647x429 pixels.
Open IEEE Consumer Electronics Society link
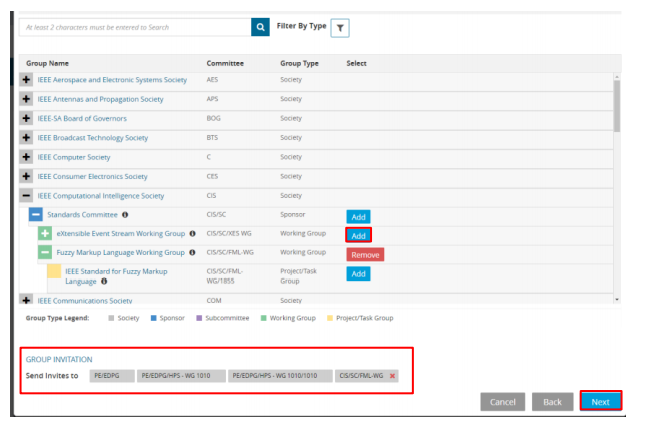click(x=92, y=177)
